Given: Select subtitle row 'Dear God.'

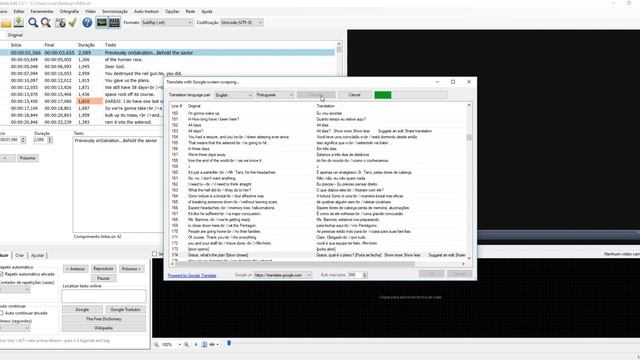Looking at the screenshot, I should (167, 67).
